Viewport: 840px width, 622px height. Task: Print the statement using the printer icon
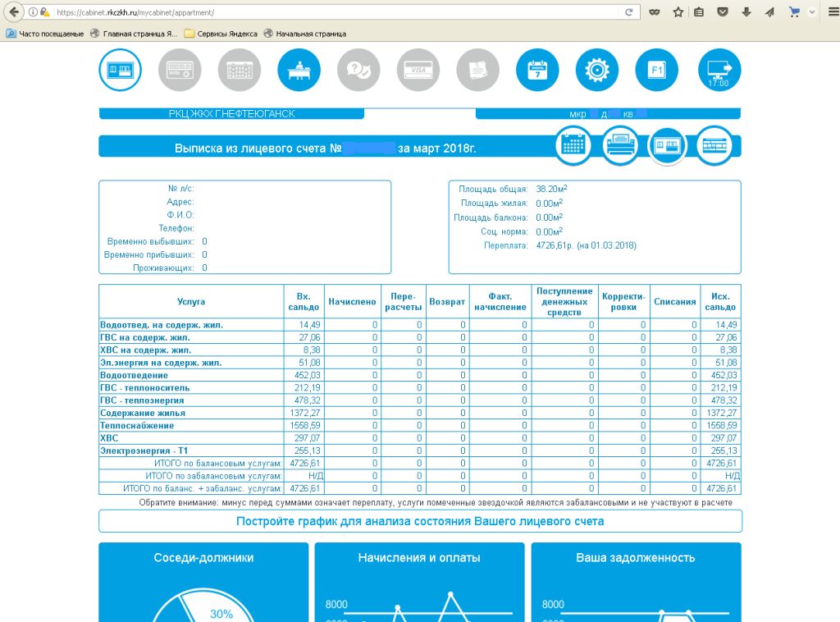click(620, 144)
